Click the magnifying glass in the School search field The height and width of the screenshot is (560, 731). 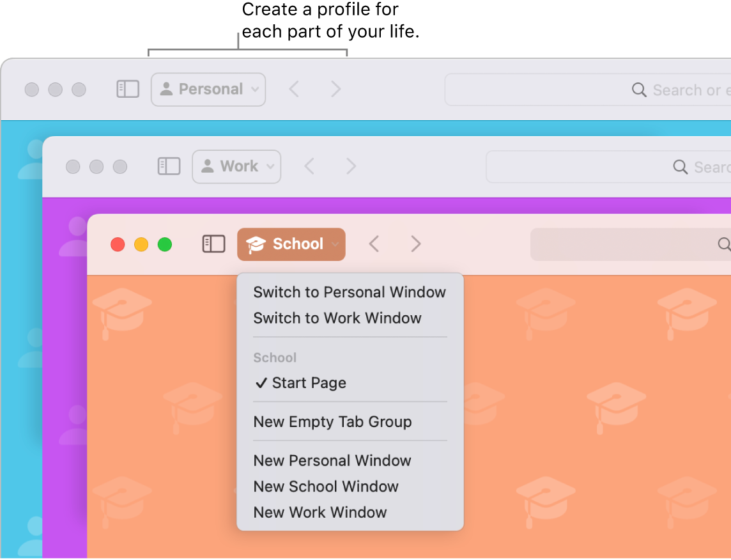[x=723, y=244]
